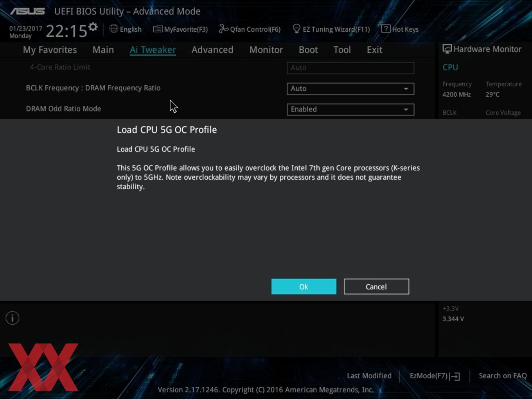Click the settings gear next to the clock

(93, 27)
